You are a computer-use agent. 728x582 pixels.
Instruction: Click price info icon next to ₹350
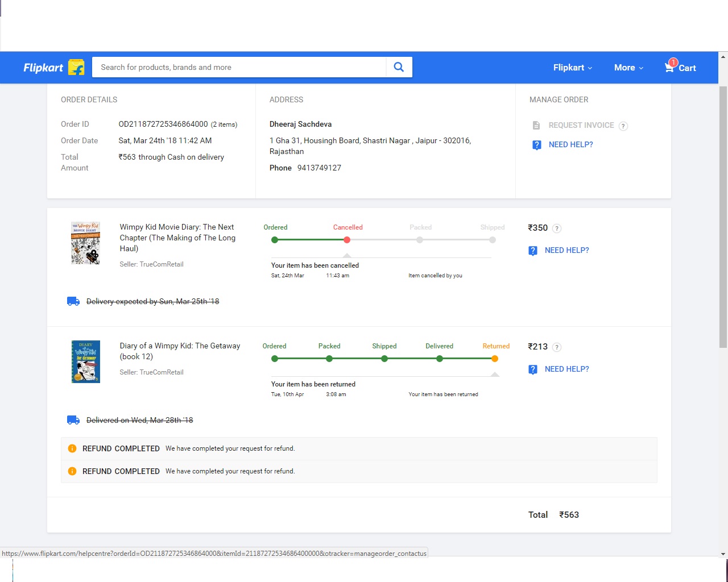557,228
